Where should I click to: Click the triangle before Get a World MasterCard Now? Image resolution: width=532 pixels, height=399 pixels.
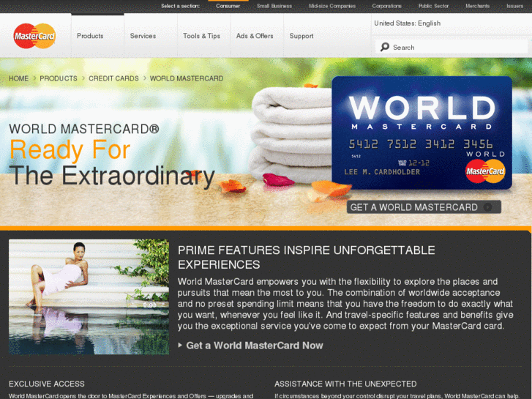coord(180,346)
